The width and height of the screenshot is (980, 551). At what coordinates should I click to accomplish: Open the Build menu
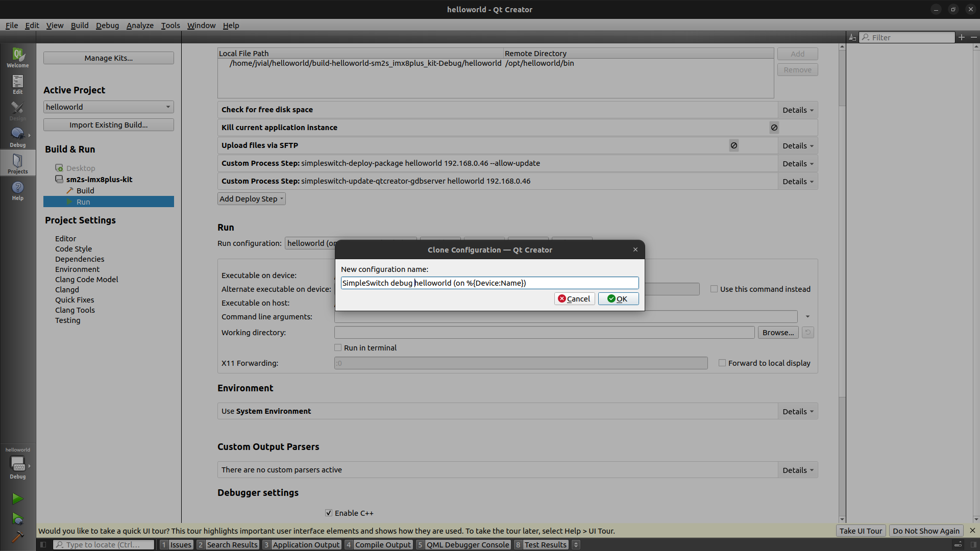point(80,25)
